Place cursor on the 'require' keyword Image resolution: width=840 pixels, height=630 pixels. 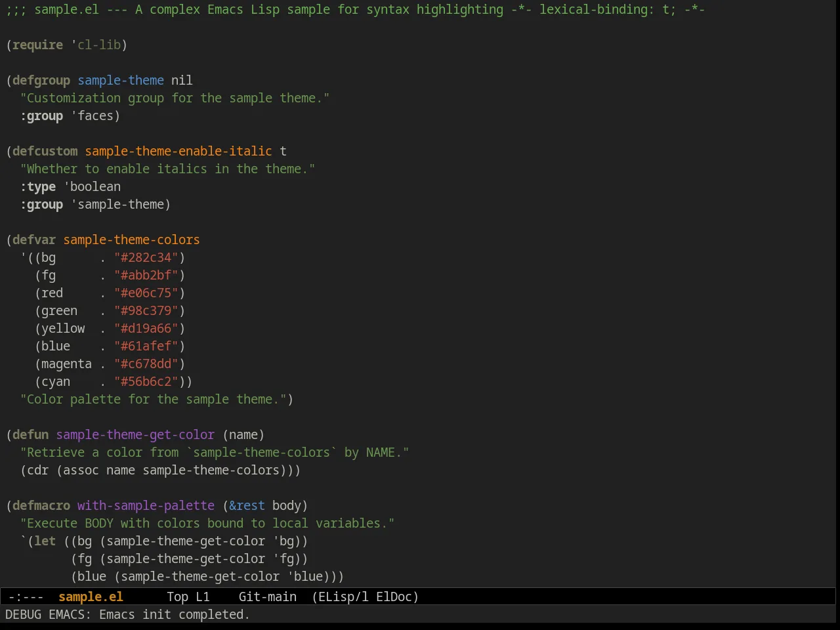point(38,45)
